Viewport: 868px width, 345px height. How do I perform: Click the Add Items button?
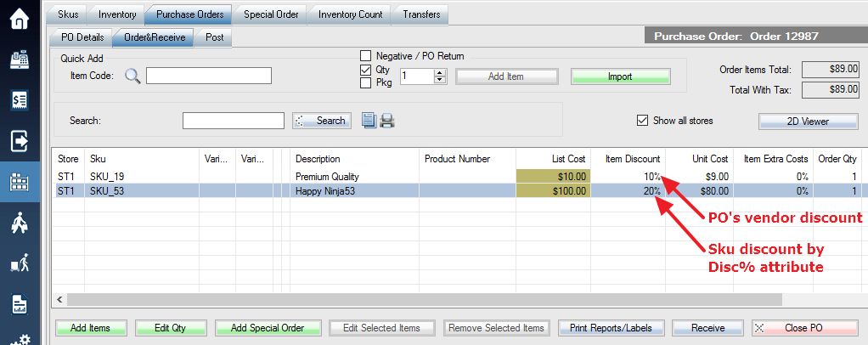click(91, 328)
